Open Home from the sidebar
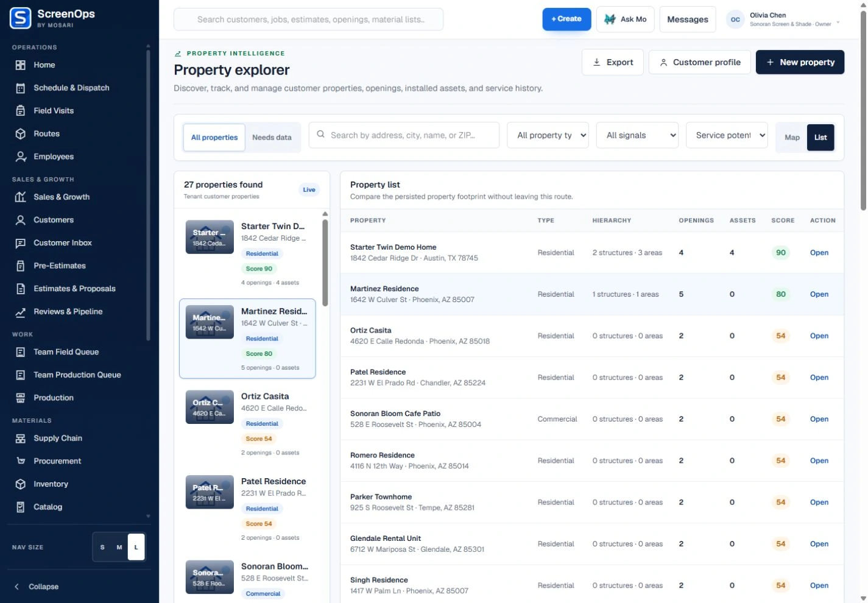Image resolution: width=868 pixels, height=603 pixels. point(44,65)
